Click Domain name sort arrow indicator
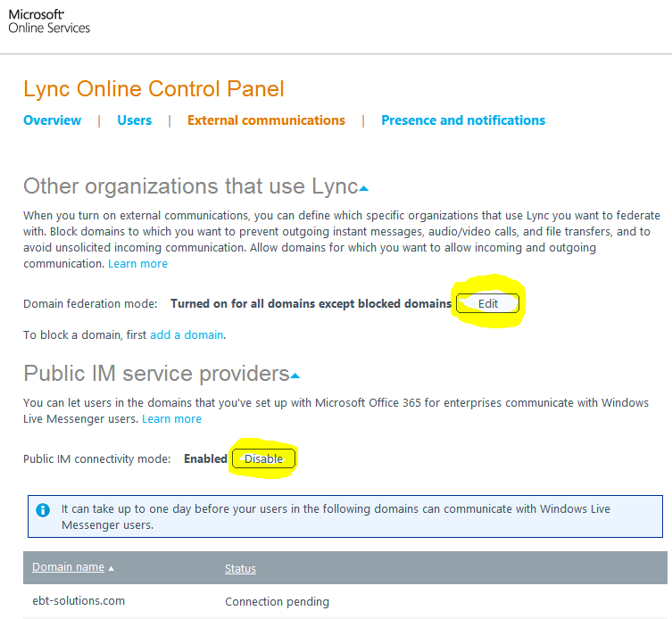The height and width of the screenshot is (619, 672). pyautogui.click(x=111, y=568)
